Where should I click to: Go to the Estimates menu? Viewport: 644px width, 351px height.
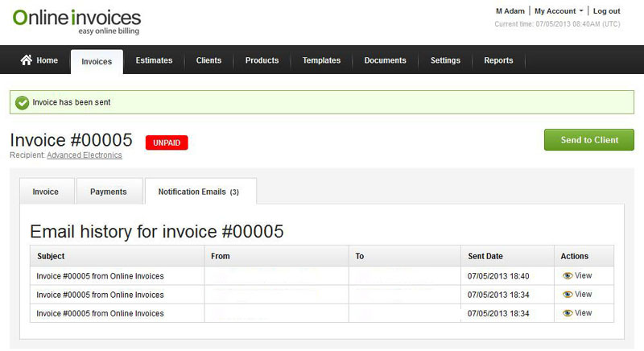(x=154, y=60)
